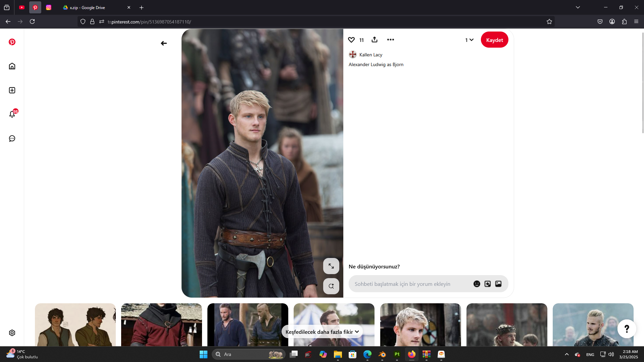Click the Create pin plus icon
The height and width of the screenshot is (362, 644).
[12, 90]
